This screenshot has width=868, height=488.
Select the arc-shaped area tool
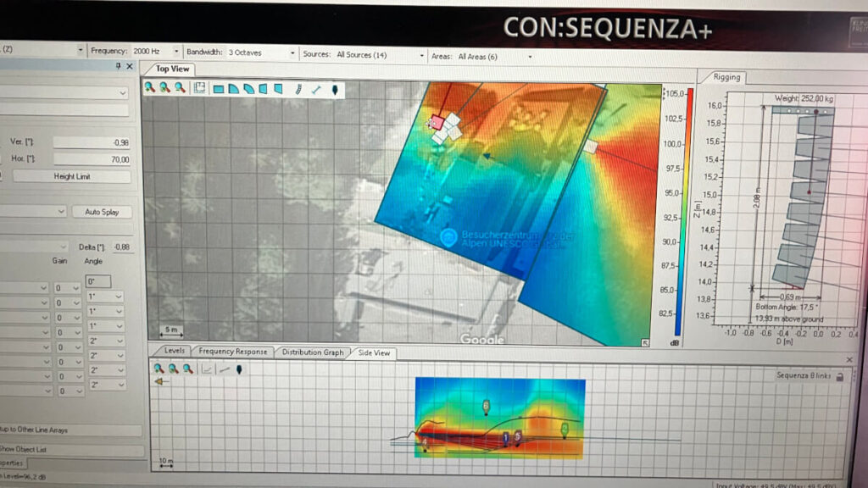[249, 88]
